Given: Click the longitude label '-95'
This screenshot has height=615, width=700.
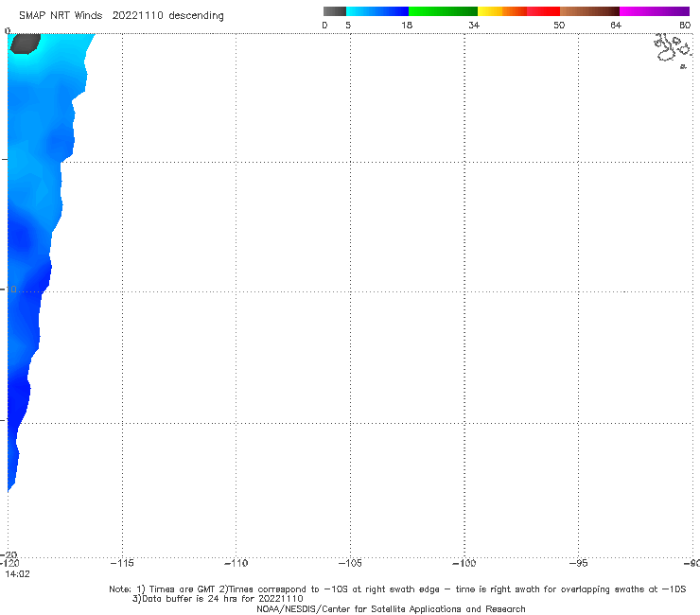Looking at the screenshot, I should click(x=579, y=563).
